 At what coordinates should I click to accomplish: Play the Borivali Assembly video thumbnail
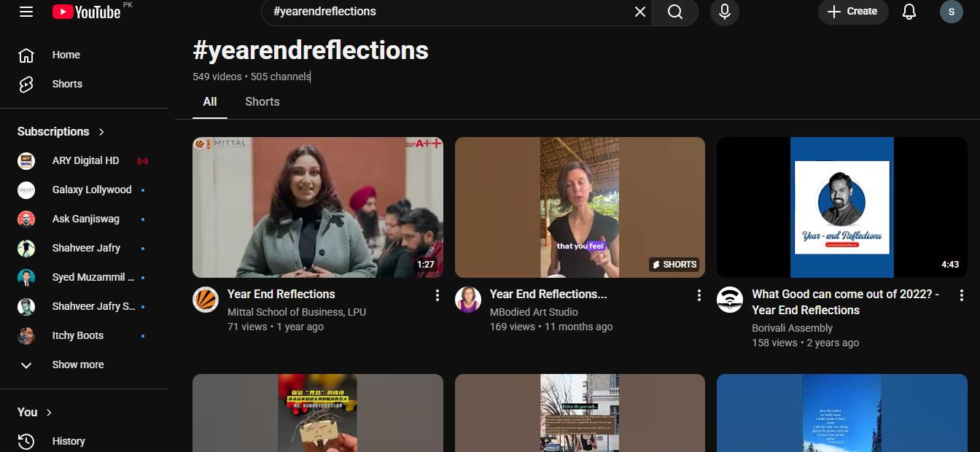(x=841, y=206)
